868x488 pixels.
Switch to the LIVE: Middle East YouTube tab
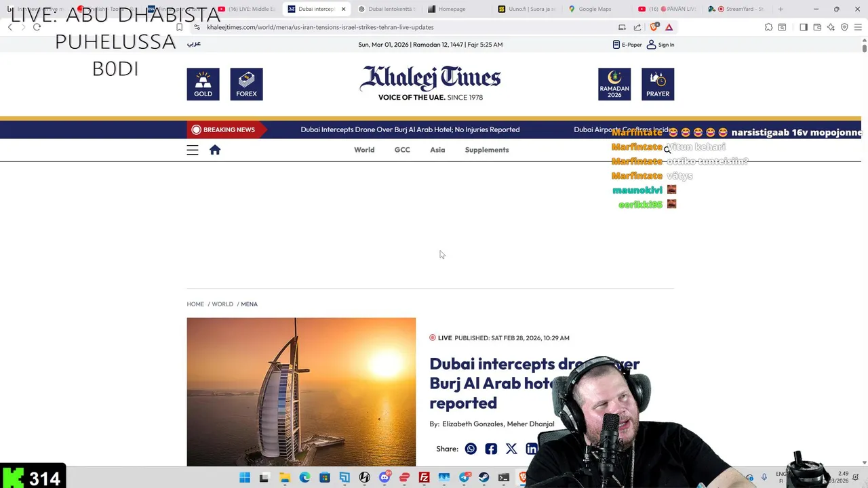tap(246, 9)
